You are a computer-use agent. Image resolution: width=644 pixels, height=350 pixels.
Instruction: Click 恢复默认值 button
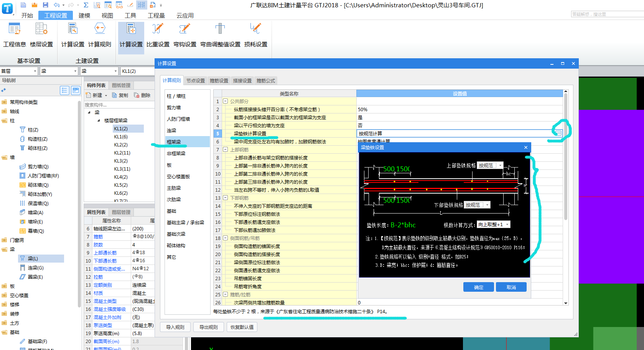click(x=242, y=327)
